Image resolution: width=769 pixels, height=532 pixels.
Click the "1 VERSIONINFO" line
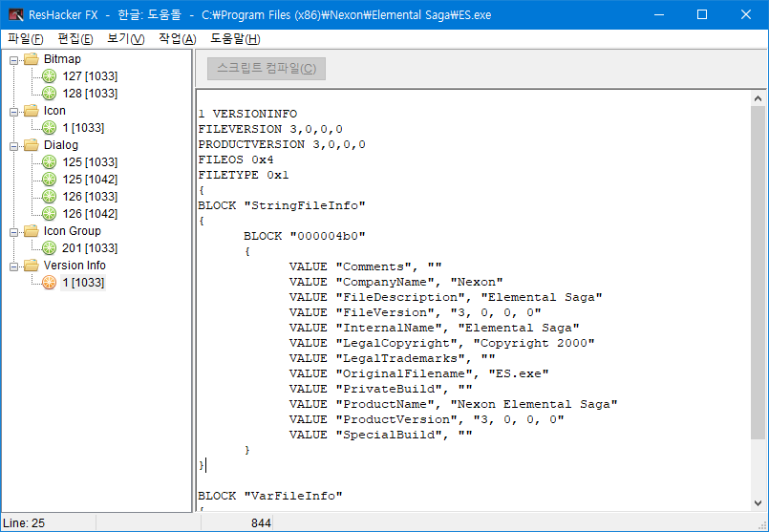(x=247, y=115)
